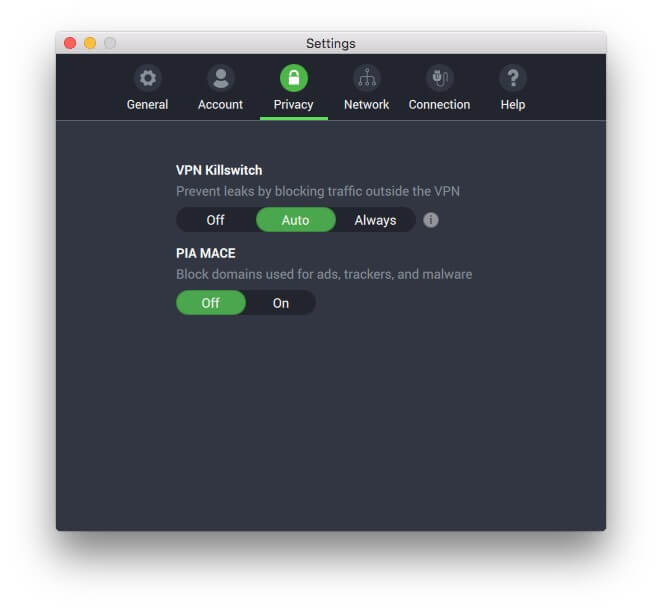Minimize the Settings window with yellow button
This screenshot has height=611, width=662.
[90, 43]
